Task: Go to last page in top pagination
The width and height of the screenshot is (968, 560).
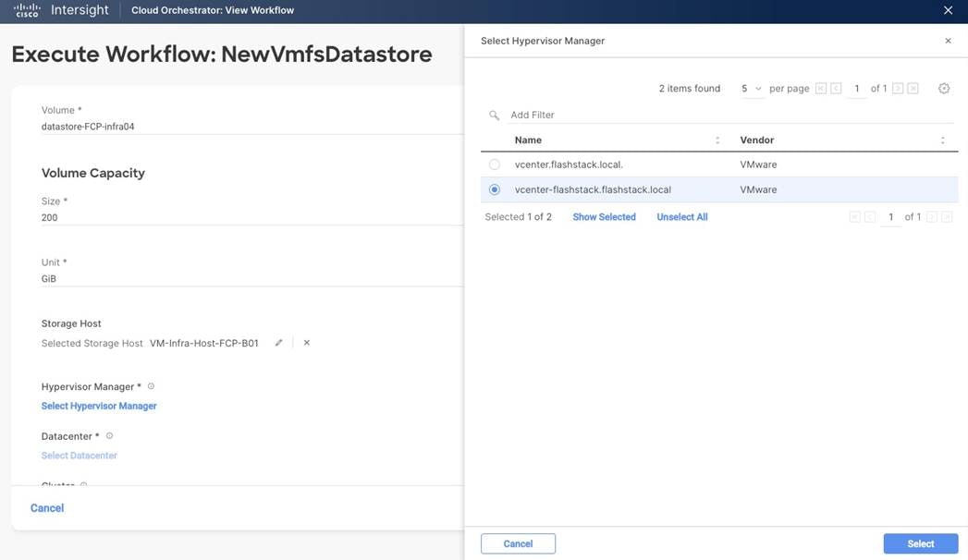Action: pyautogui.click(x=913, y=88)
